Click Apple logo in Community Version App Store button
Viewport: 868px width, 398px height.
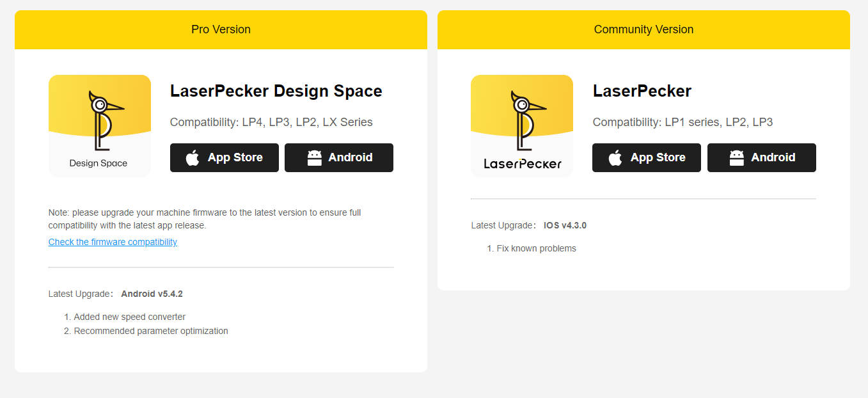tap(615, 158)
